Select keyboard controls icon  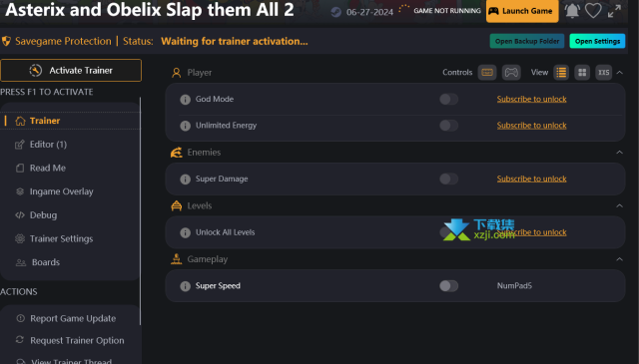[x=487, y=73]
